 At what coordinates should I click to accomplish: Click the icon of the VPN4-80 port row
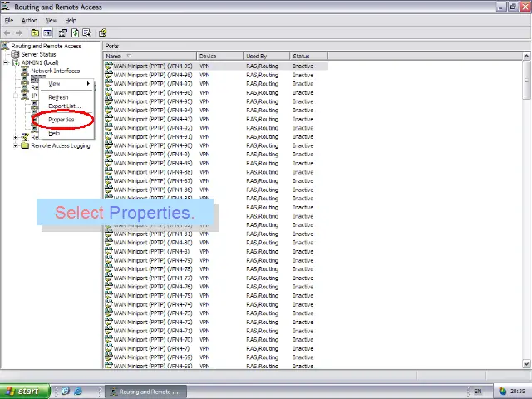109,242
